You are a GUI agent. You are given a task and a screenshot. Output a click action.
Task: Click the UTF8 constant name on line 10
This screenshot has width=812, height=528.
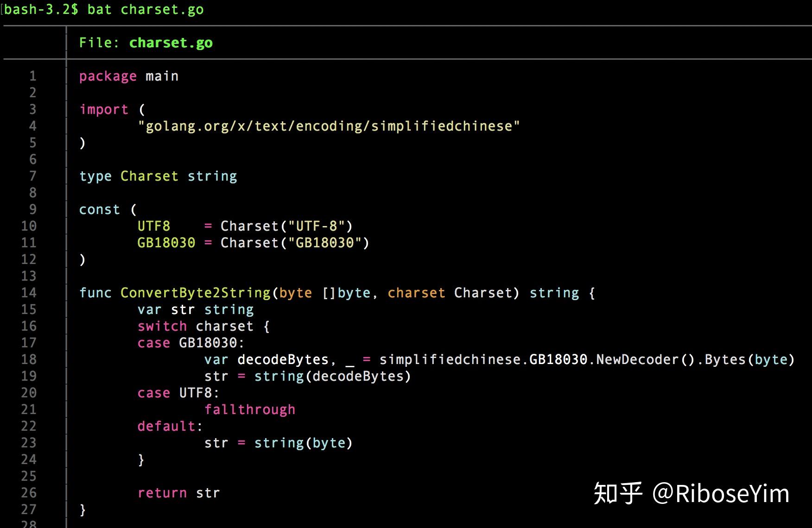pyautogui.click(x=154, y=226)
